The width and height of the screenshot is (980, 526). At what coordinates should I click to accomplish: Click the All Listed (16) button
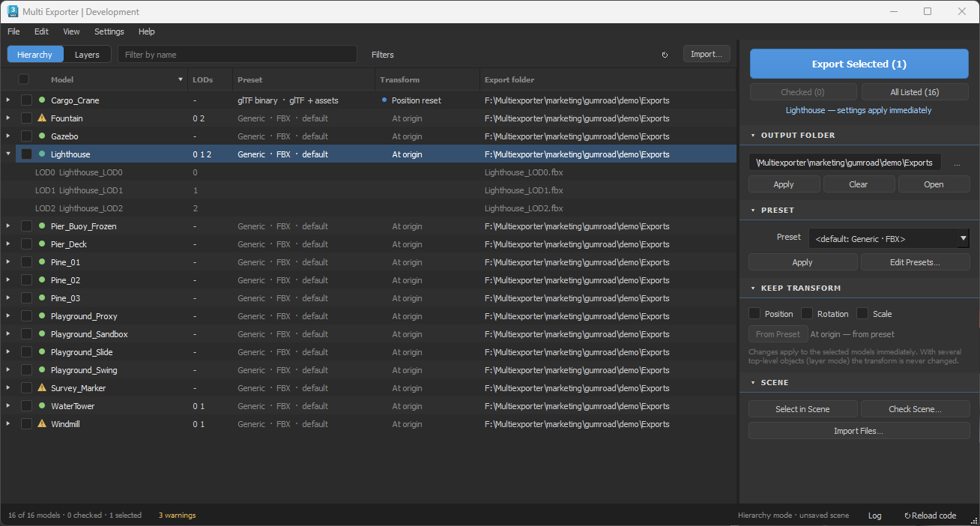point(915,92)
